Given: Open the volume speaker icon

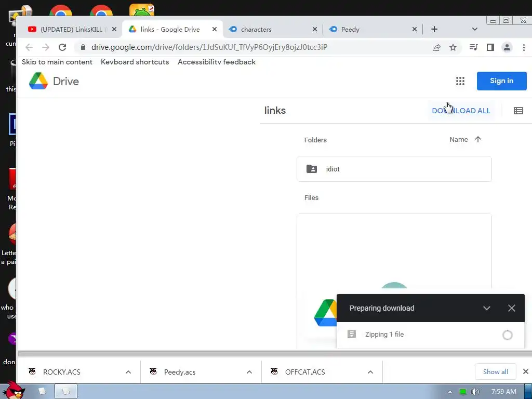Looking at the screenshot, I should click(475, 392).
